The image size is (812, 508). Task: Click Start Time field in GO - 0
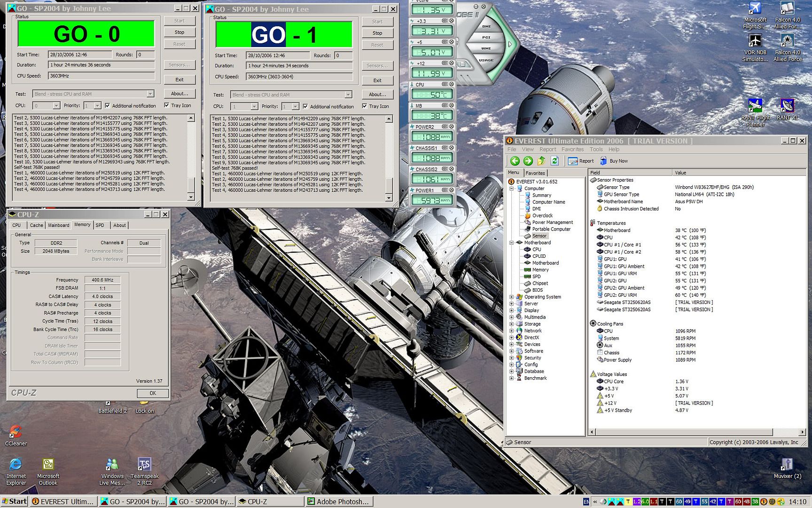80,55
